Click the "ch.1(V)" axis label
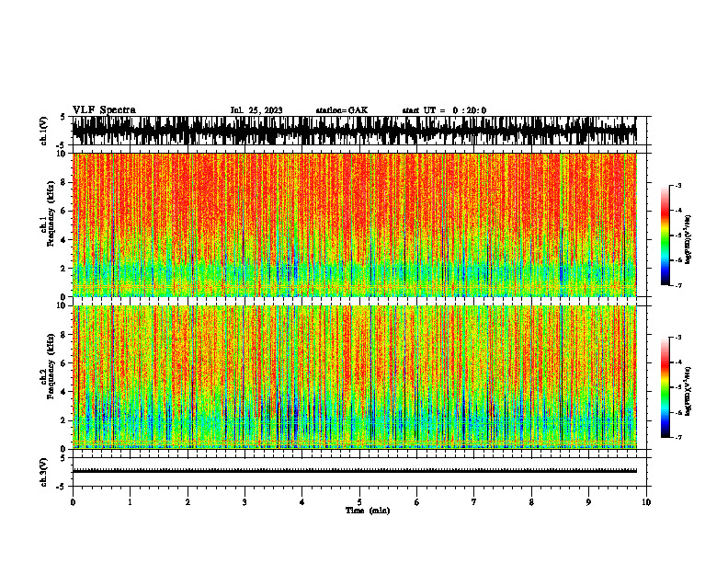Viewport: 728px width, 563px height. click(43, 131)
